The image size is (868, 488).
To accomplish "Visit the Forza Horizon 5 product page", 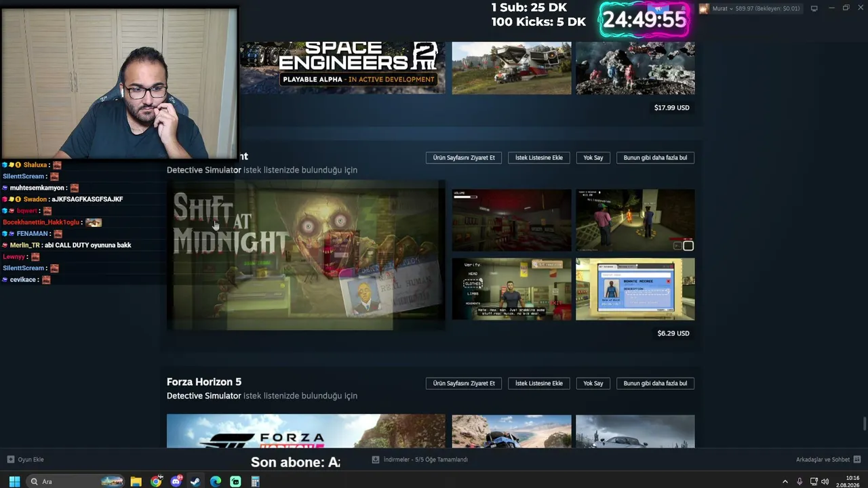I will tap(464, 384).
